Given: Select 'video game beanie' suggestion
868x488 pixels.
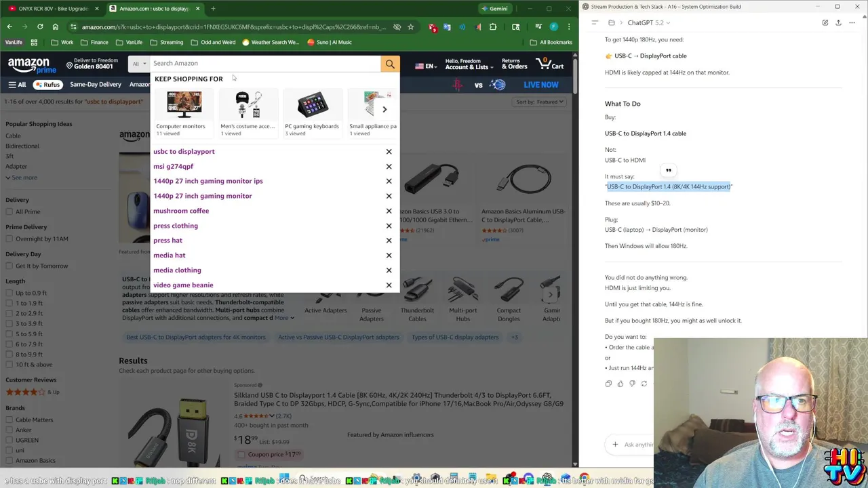Looking at the screenshot, I should (183, 285).
